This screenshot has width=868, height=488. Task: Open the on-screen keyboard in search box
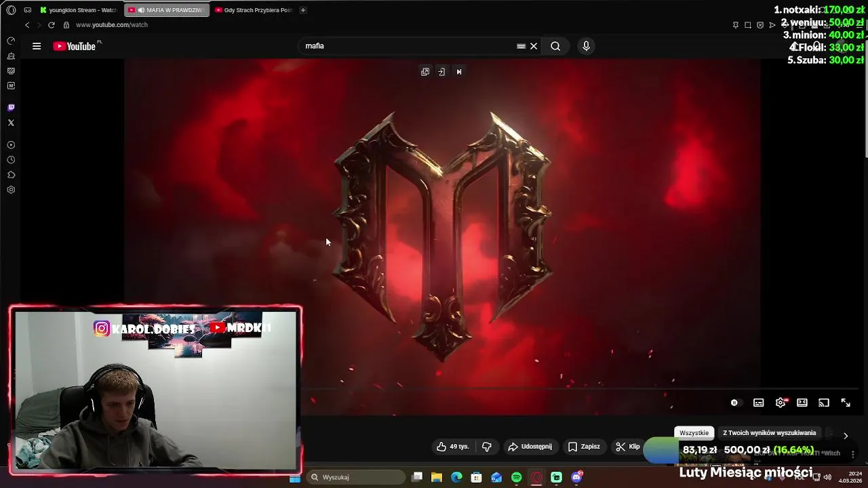521,46
